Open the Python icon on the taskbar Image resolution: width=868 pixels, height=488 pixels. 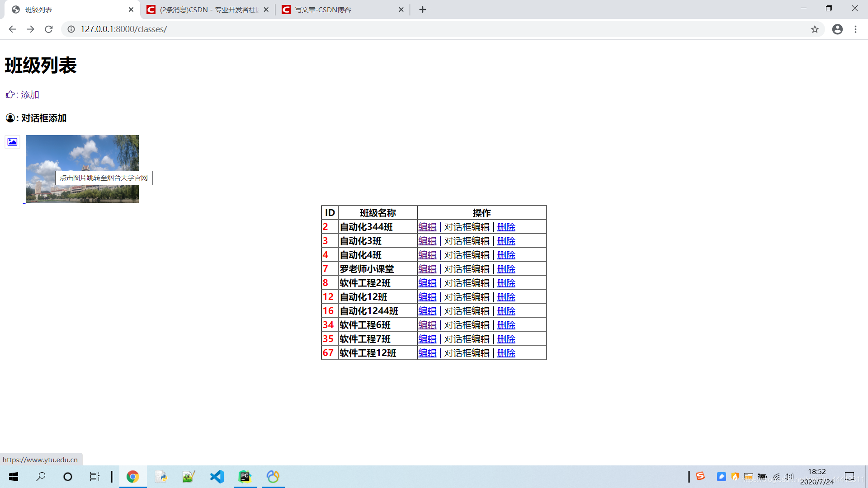[161, 477]
